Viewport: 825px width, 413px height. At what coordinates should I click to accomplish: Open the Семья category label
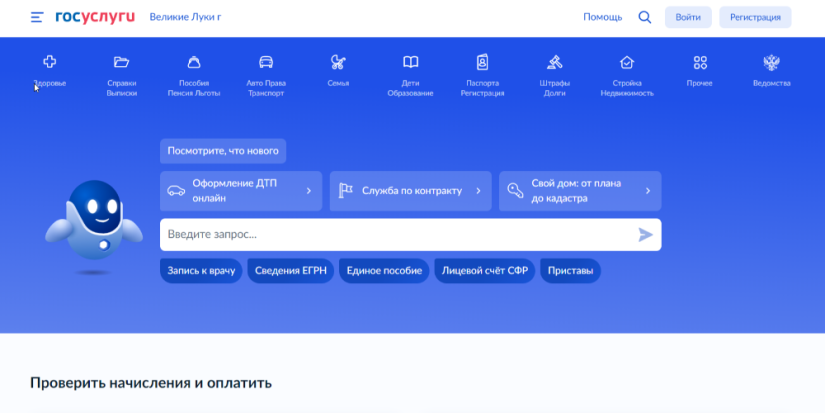click(338, 83)
